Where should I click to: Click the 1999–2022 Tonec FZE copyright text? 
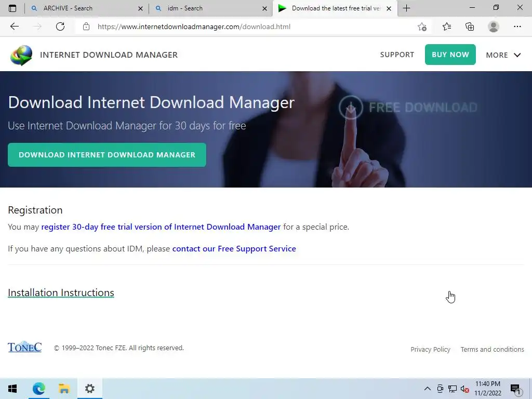tap(119, 348)
